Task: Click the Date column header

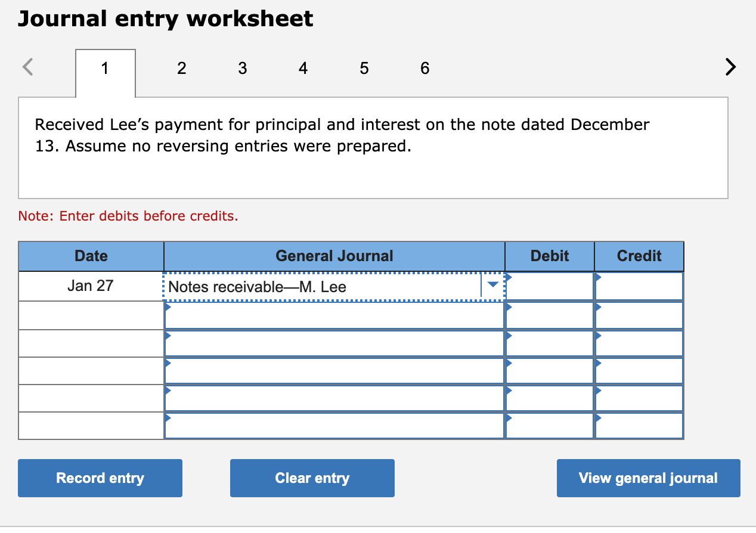Action: pos(91,256)
